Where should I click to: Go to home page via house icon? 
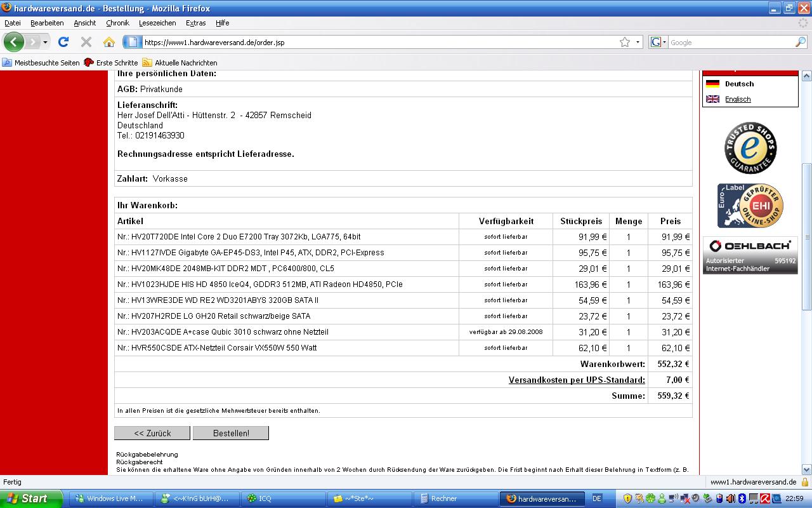pyautogui.click(x=109, y=42)
